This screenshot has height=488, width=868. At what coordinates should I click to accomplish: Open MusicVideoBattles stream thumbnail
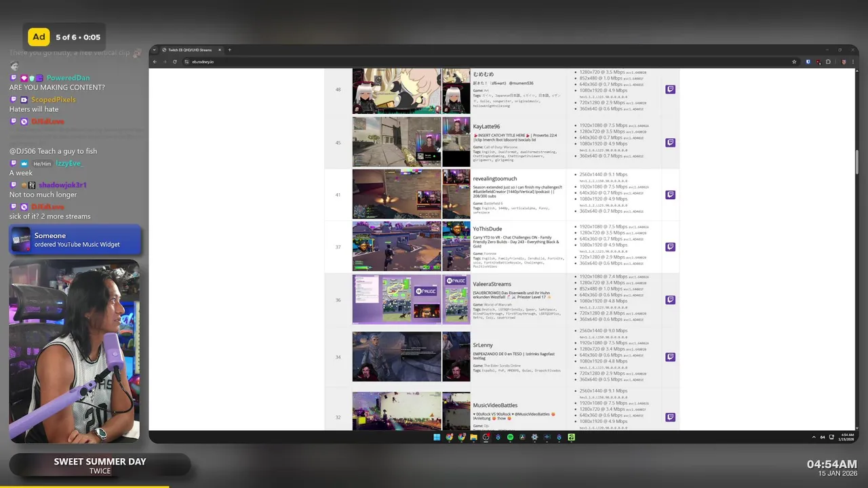(397, 411)
